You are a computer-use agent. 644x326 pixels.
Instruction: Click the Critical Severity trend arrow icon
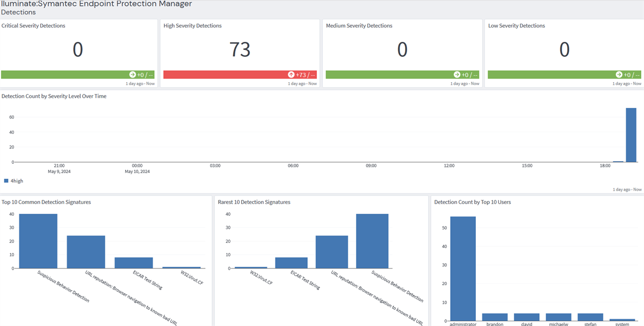pos(133,75)
